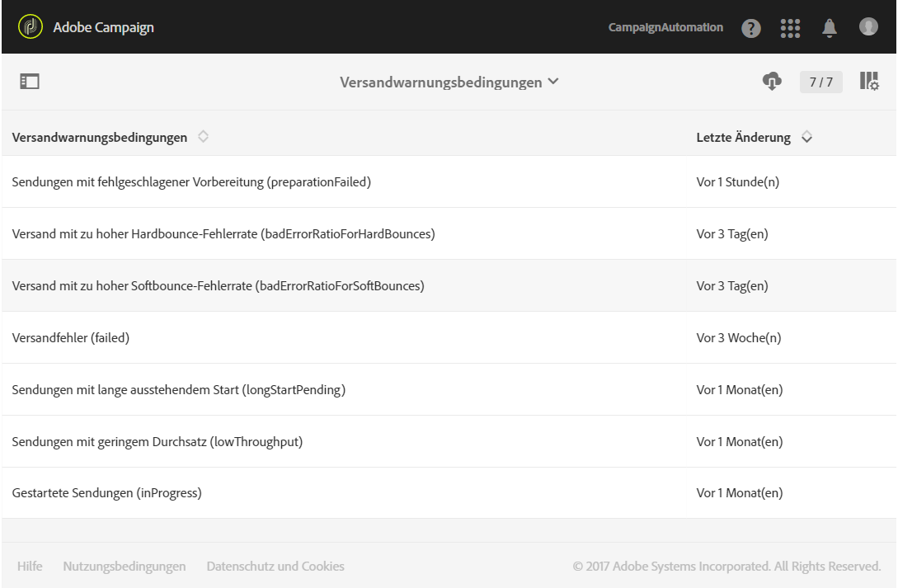
Task: Select the lowThroughput alert condition row
Action: 158,441
